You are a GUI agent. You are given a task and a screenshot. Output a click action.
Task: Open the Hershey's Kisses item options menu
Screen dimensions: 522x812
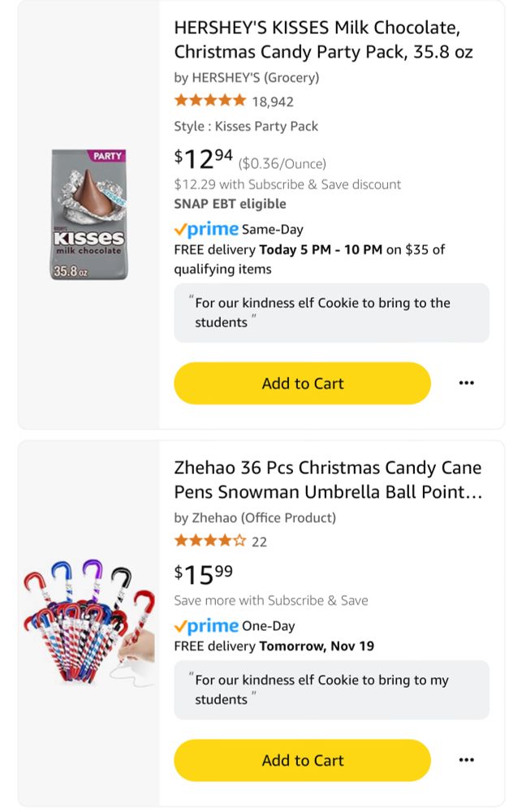tap(466, 383)
